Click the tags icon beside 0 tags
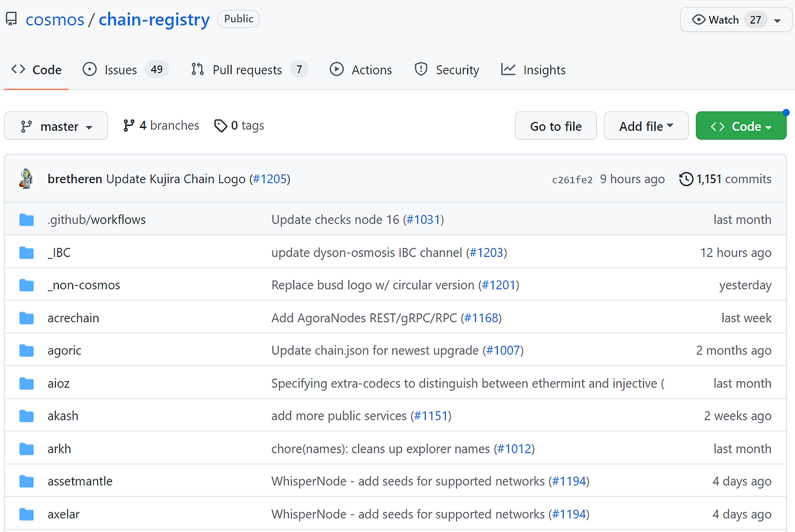Image resolution: width=795 pixels, height=532 pixels. tap(221, 125)
